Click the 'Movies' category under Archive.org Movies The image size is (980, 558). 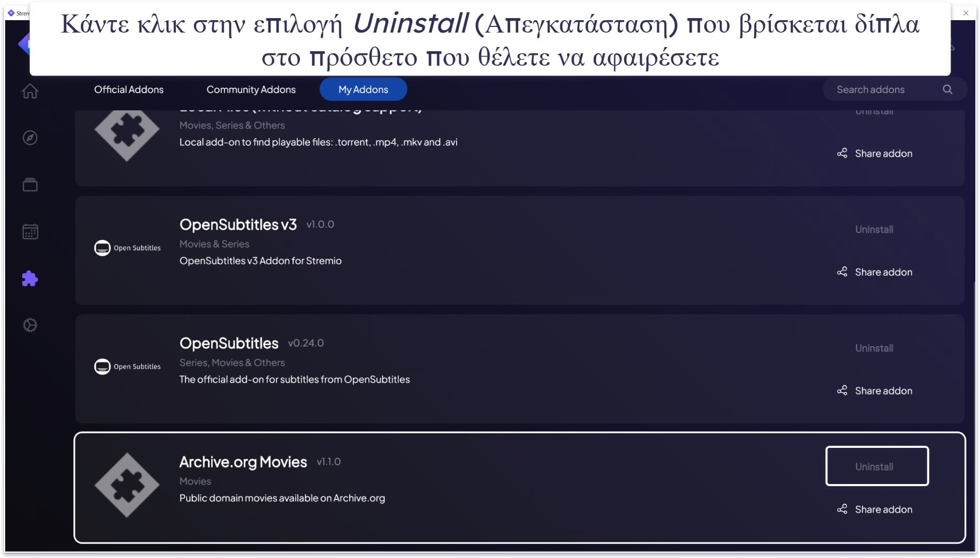pos(195,481)
